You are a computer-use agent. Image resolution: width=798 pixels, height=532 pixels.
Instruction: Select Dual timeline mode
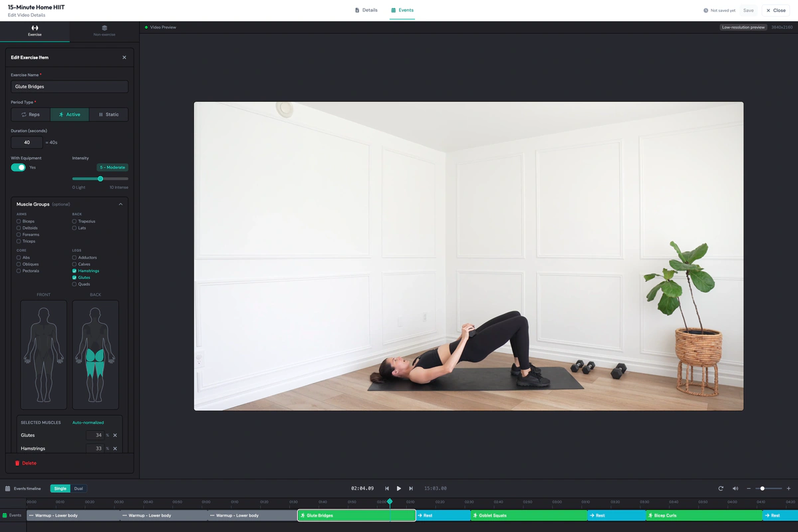pyautogui.click(x=78, y=489)
